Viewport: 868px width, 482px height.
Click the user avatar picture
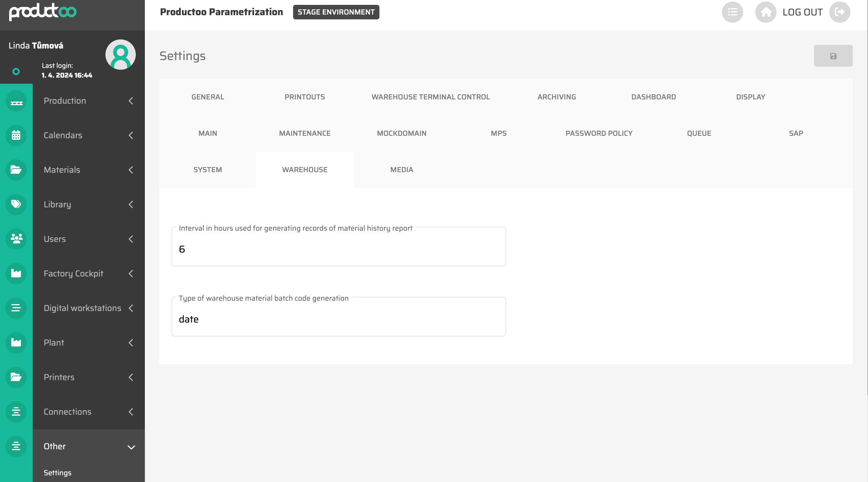[x=120, y=55]
